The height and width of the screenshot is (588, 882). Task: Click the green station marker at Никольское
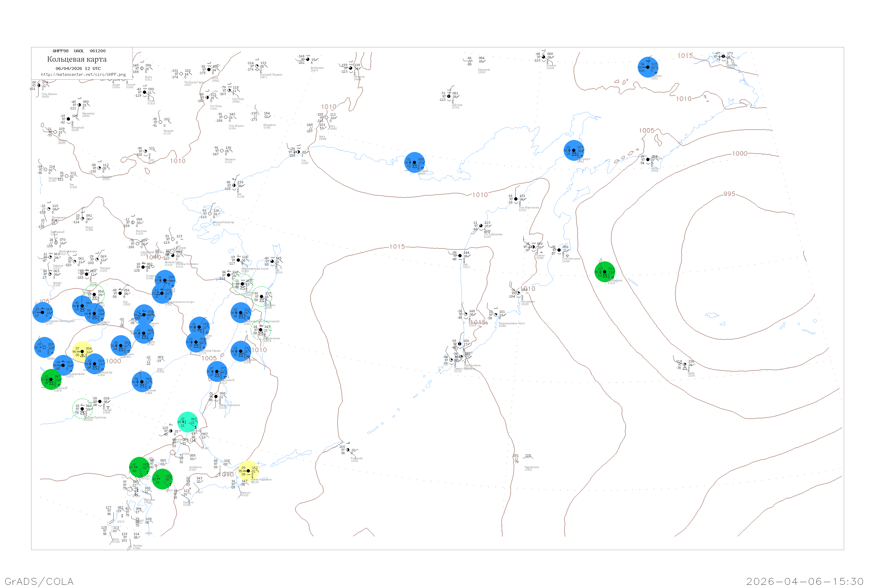point(604,272)
